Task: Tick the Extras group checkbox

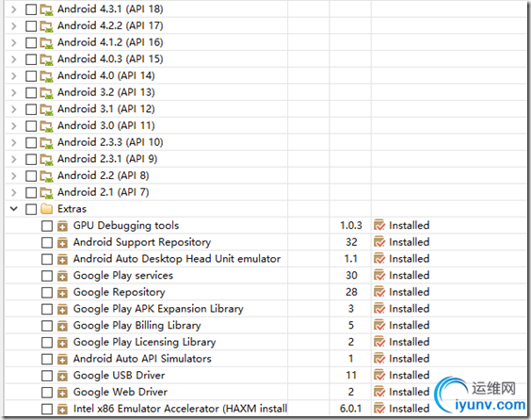Action: coord(31,209)
